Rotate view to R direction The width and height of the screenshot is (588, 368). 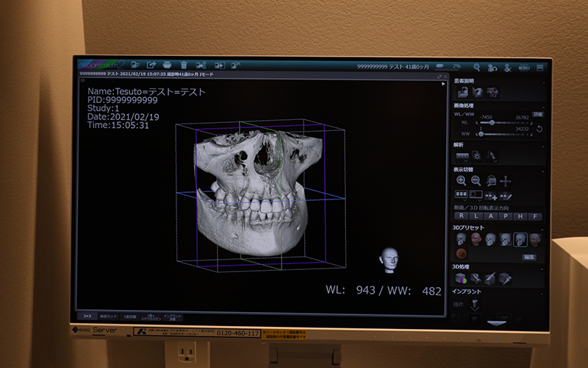point(462,216)
